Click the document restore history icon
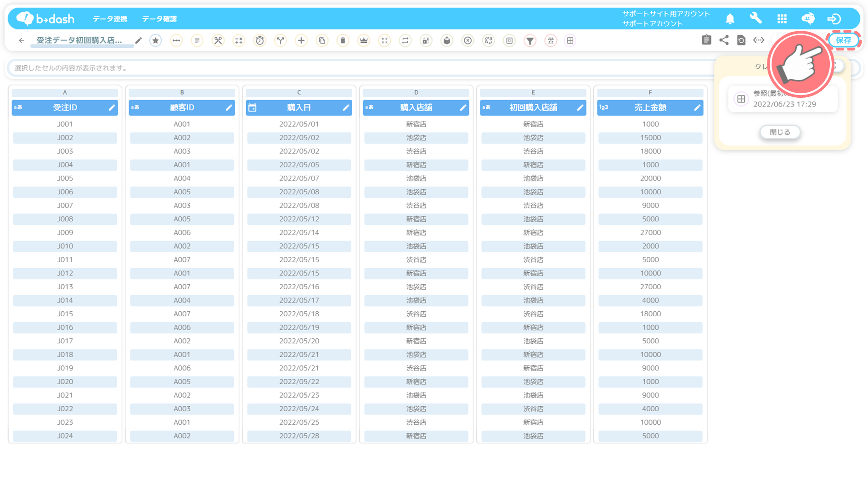The width and height of the screenshot is (868, 488). coord(741,40)
